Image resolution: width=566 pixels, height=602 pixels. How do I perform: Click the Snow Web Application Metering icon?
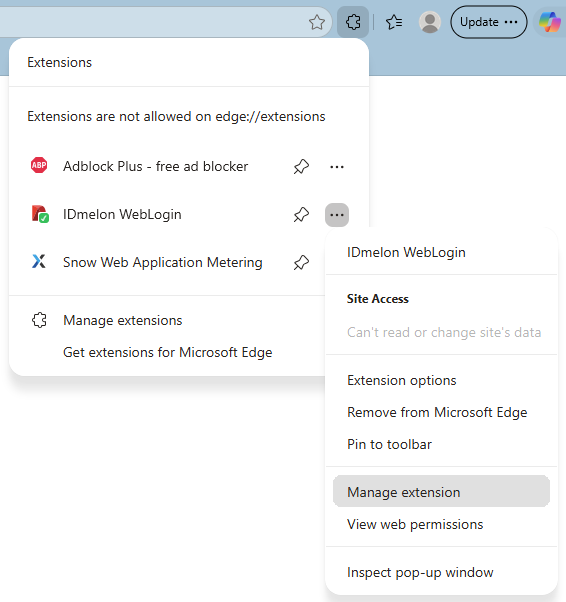click(x=39, y=262)
